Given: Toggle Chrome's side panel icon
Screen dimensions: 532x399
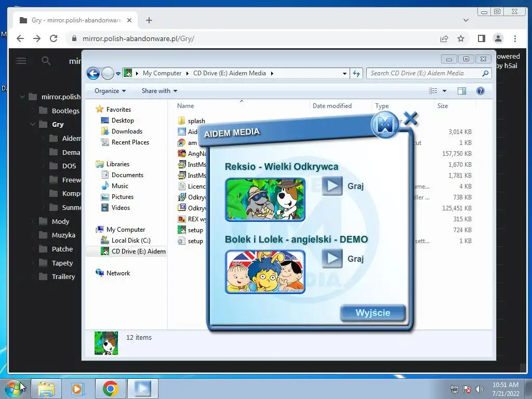Looking at the screenshot, I should 482,38.
